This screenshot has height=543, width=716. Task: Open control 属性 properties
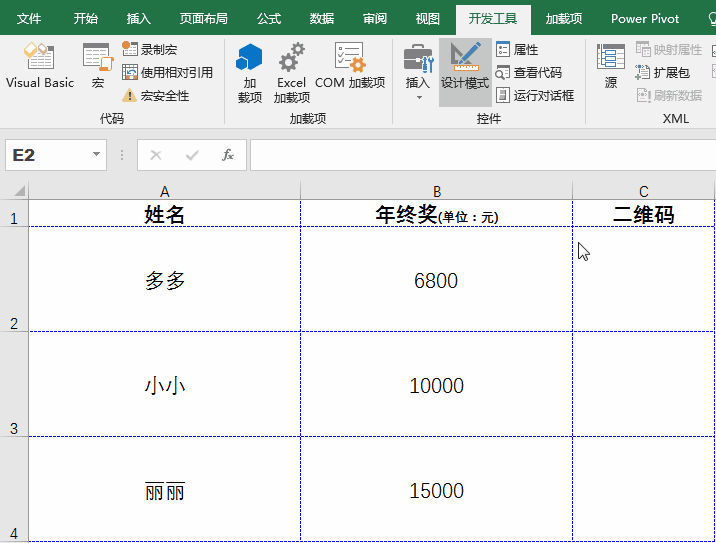[x=517, y=49]
